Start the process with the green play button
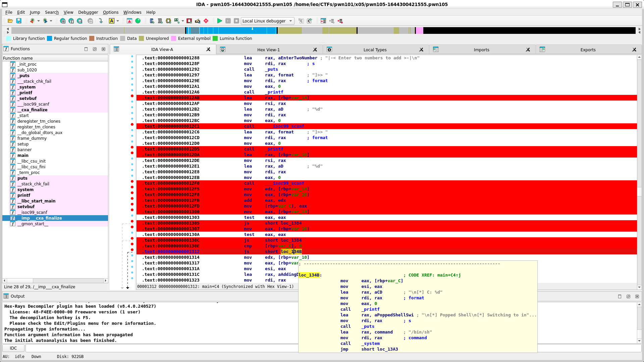Viewport: 644px width, 362px height. point(219,21)
